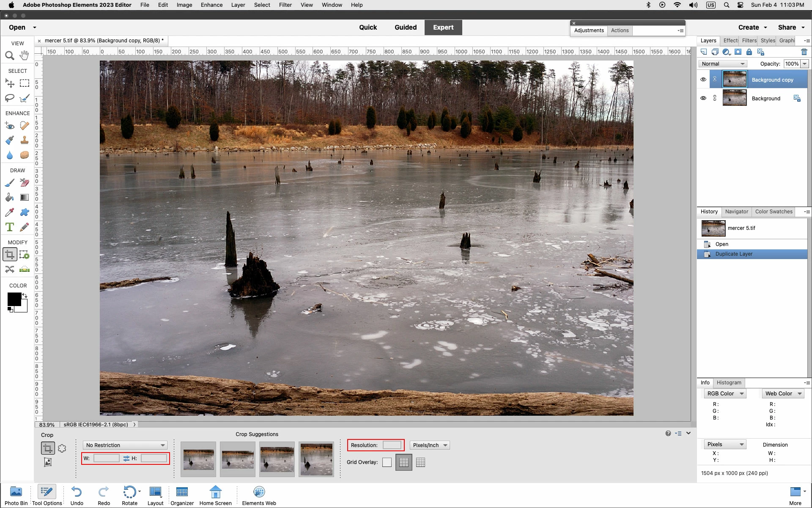Select the Horizontal Type tool
812x508 pixels.
9,227
